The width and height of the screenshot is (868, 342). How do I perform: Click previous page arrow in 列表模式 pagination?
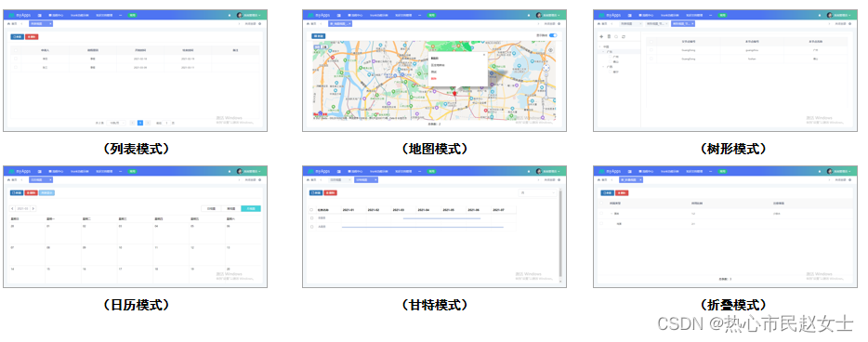coord(133,123)
